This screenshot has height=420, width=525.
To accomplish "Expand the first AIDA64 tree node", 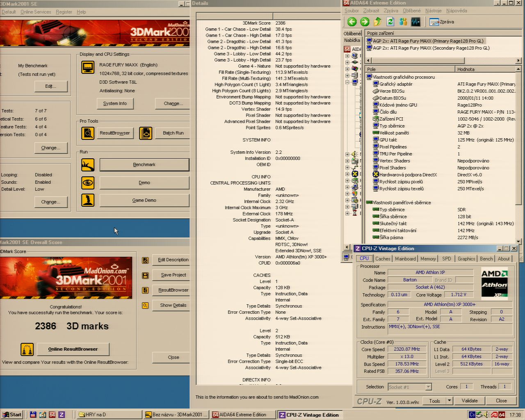I will pyautogui.click(x=347, y=56).
